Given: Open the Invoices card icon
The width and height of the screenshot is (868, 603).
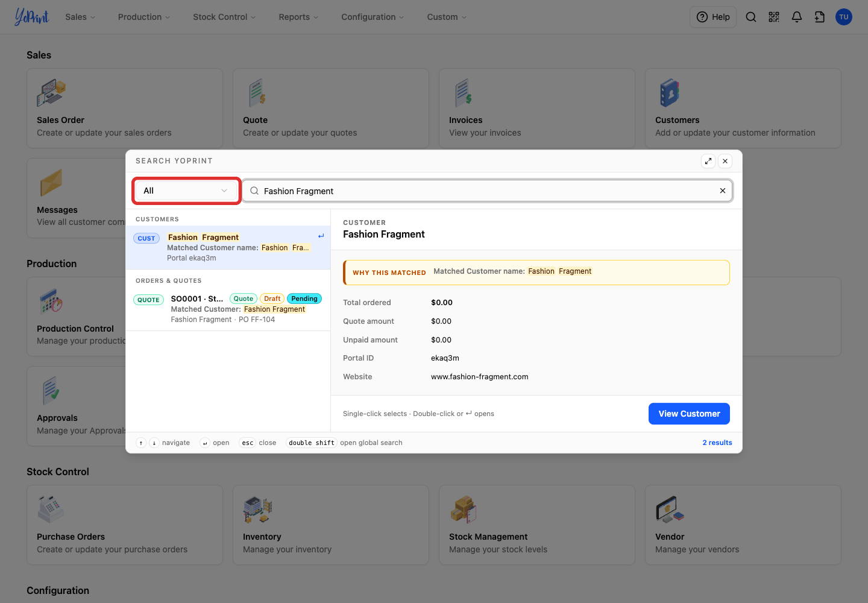Looking at the screenshot, I should click(x=464, y=93).
